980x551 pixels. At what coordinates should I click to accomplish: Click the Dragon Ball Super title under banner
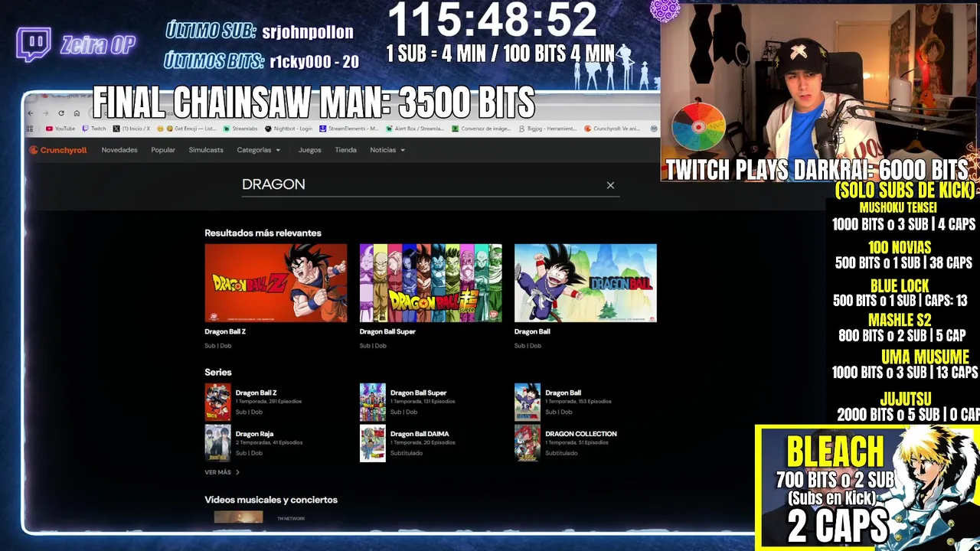pyautogui.click(x=387, y=331)
